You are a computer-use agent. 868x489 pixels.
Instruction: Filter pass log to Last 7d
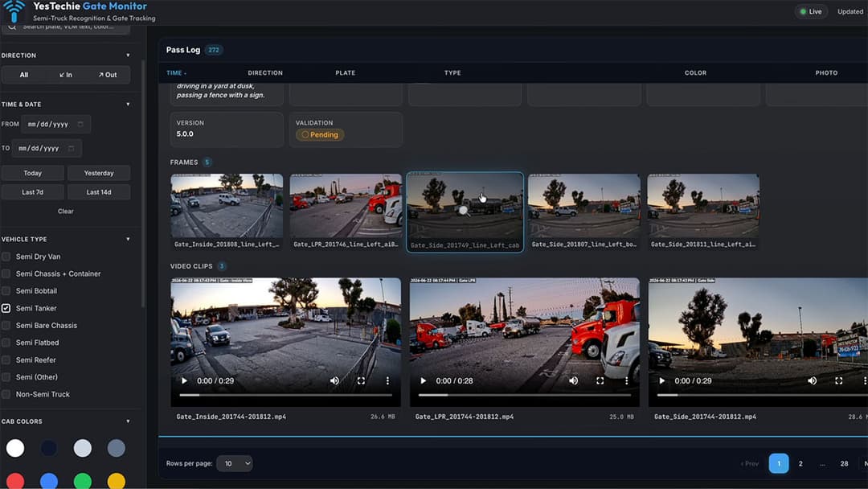coord(33,192)
